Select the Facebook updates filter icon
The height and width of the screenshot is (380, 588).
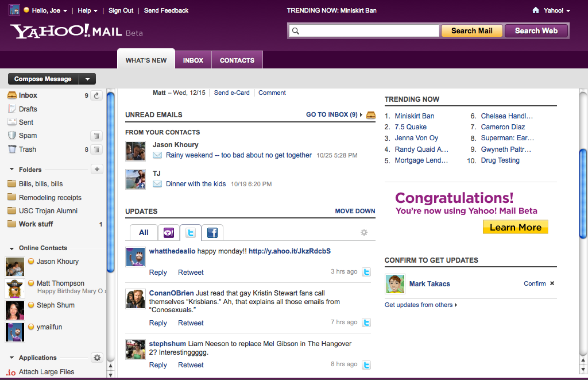pos(212,233)
